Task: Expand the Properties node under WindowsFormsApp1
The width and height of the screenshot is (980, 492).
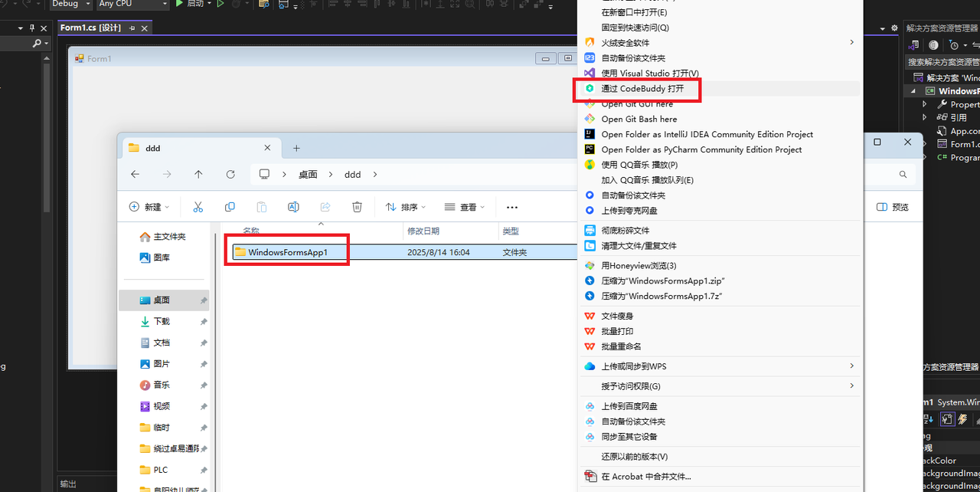Action: click(x=924, y=104)
